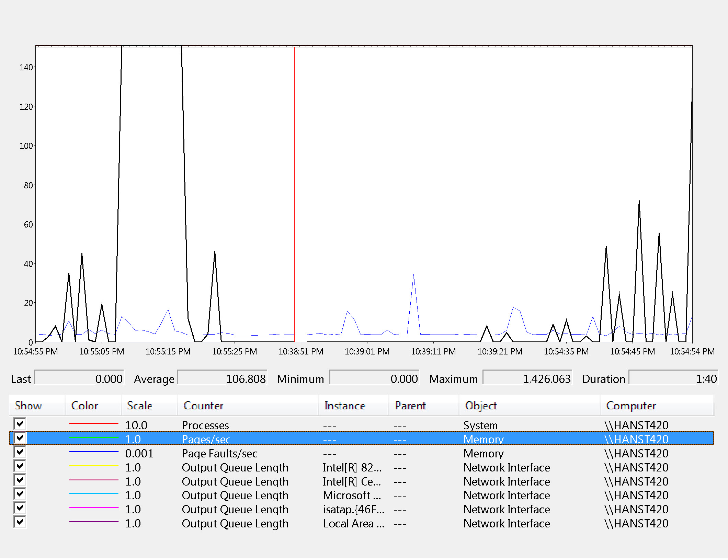Viewport: 728px width, 560px height.
Task: Toggle Show checkbox for Intel[R] Ce... row
Action: point(20,480)
